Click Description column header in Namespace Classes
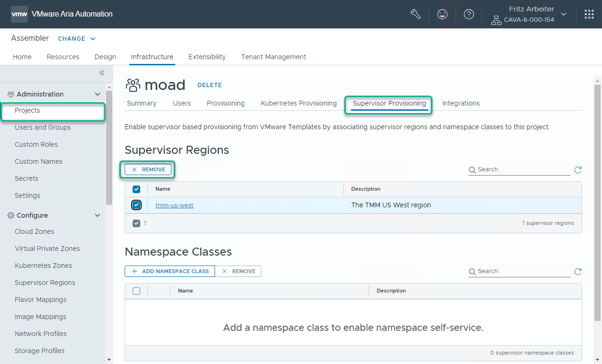Image resolution: width=602 pixels, height=364 pixels. pos(391,291)
